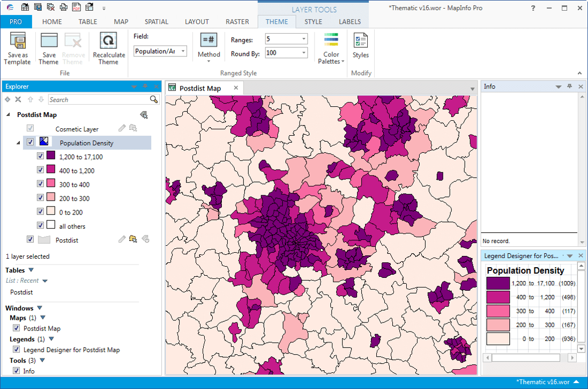Click the map options tag icon beside Postdist Map
Viewport: 588px width, 389px height.
pyautogui.click(x=144, y=115)
